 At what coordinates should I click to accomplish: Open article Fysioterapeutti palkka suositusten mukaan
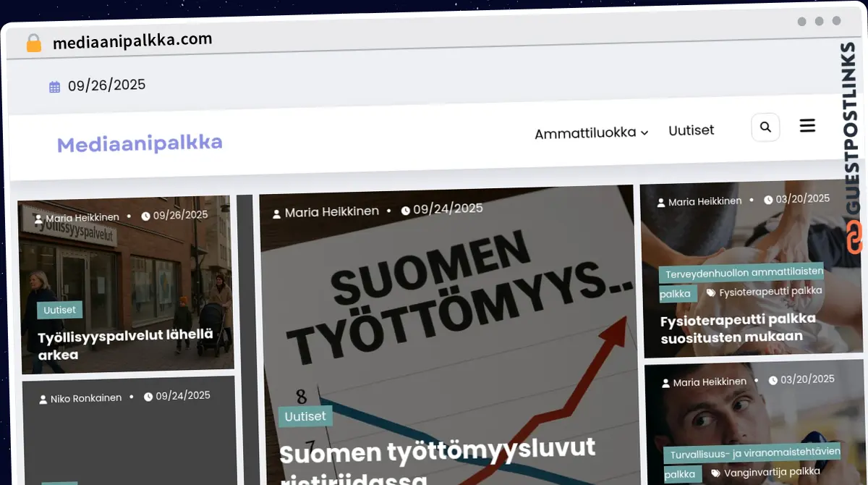pyautogui.click(x=738, y=328)
